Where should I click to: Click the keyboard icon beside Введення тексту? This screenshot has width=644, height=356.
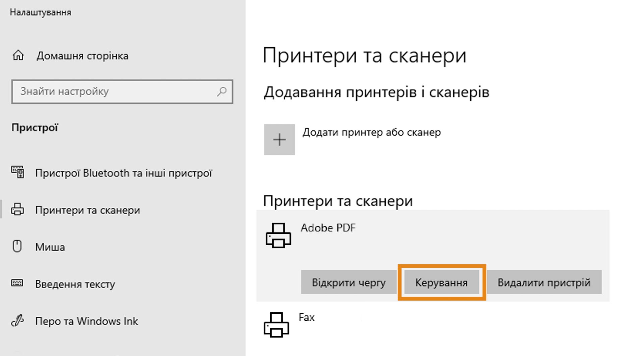pyautogui.click(x=17, y=284)
